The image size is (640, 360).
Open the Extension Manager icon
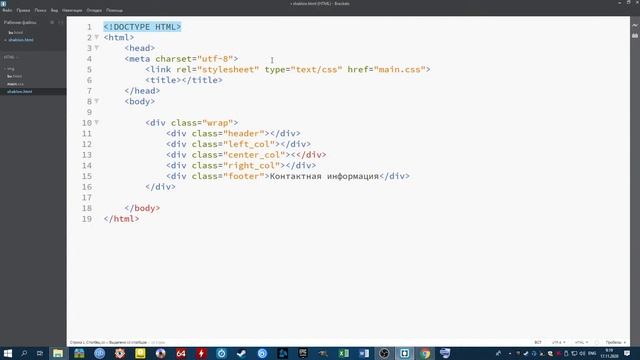(x=635, y=36)
